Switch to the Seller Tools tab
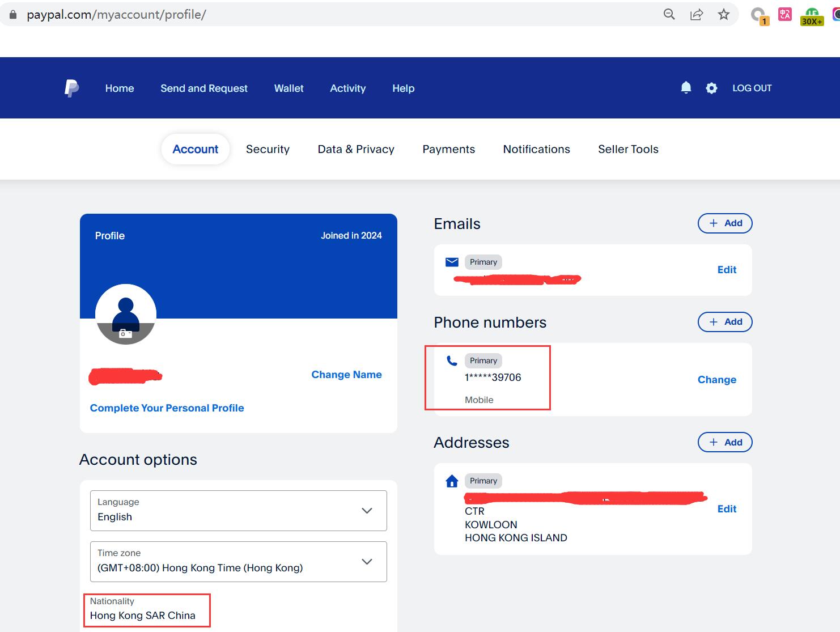840x632 pixels. 628,149
